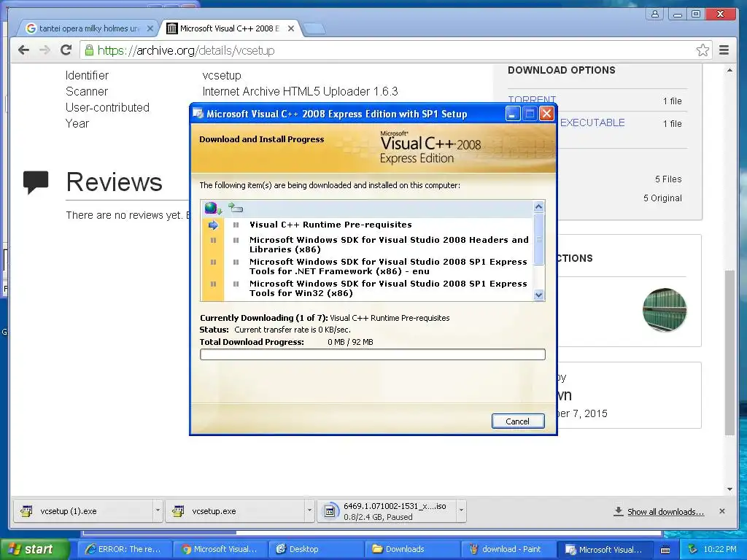Reload the archive.org page

coord(66,50)
